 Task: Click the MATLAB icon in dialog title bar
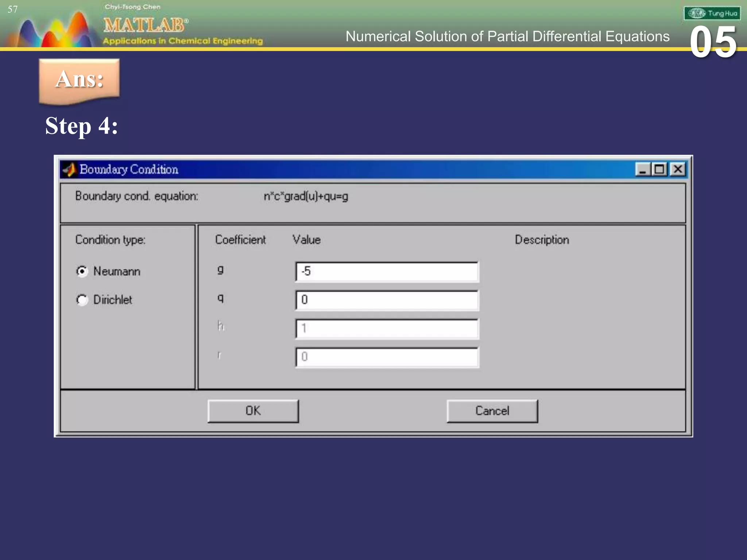click(x=69, y=170)
